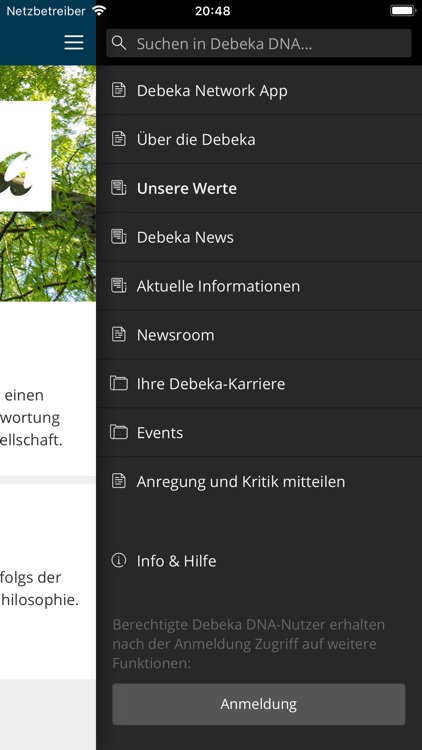Tap the 20:48 clock in status bar
Viewport: 422px width, 750px height.
pos(212,11)
